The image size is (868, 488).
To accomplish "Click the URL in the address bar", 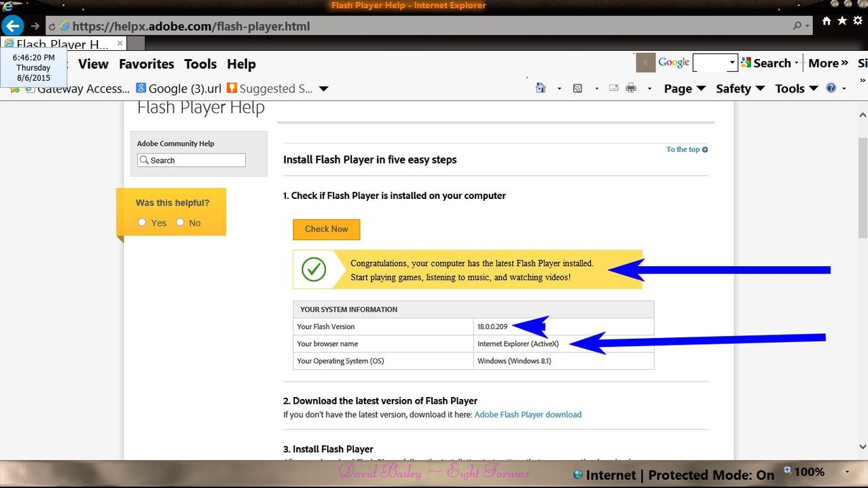I will [191, 27].
